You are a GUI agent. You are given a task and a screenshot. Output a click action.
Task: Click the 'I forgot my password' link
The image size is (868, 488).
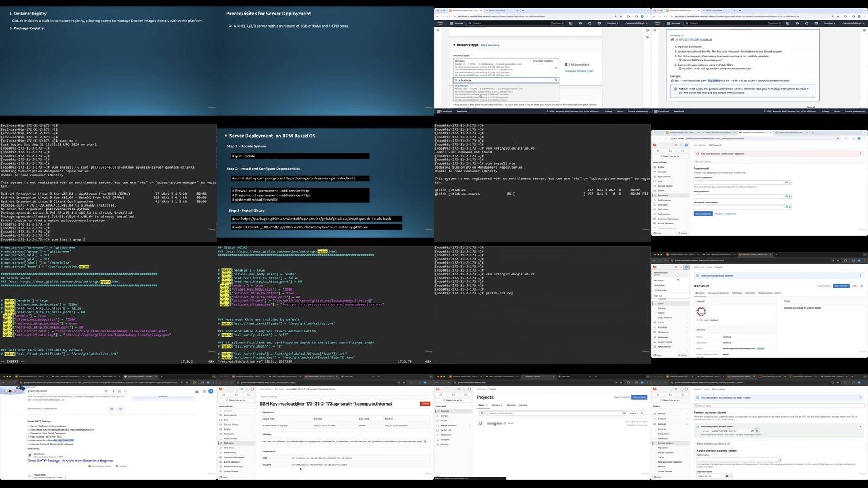point(725,214)
